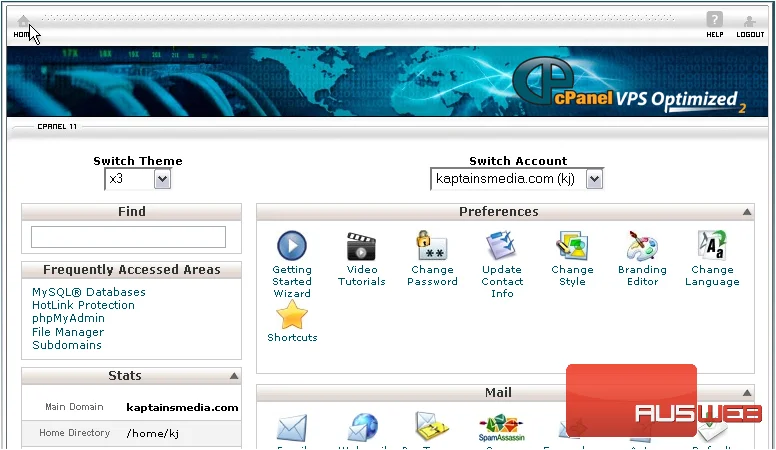Open the yellow mailbox icon in Mail
This screenshot has height=450, width=776.
[x=432, y=427]
